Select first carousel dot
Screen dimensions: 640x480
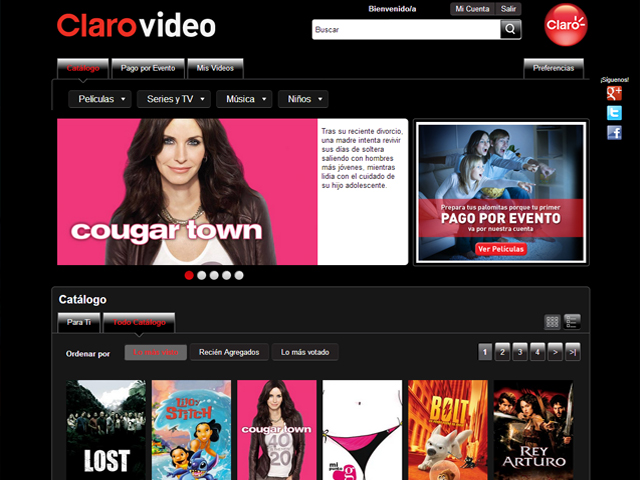point(189,276)
